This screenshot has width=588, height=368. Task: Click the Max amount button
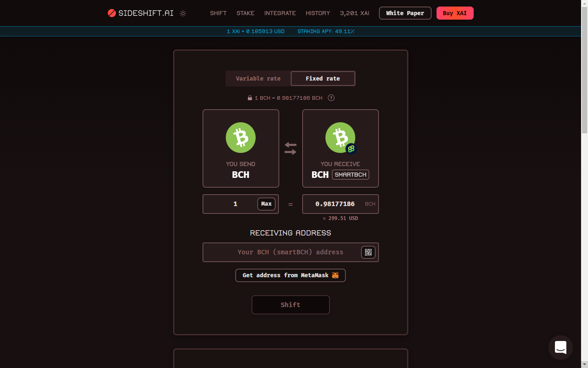(x=266, y=204)
